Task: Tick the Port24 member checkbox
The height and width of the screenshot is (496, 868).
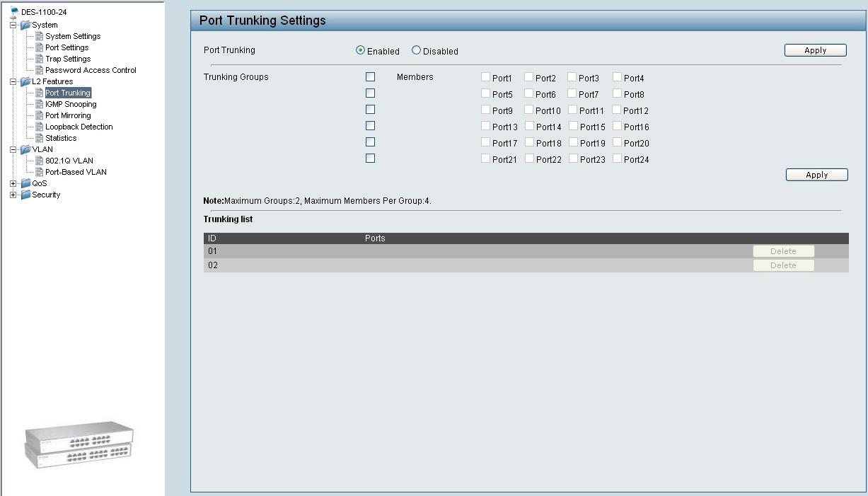Action: [617, 158]
